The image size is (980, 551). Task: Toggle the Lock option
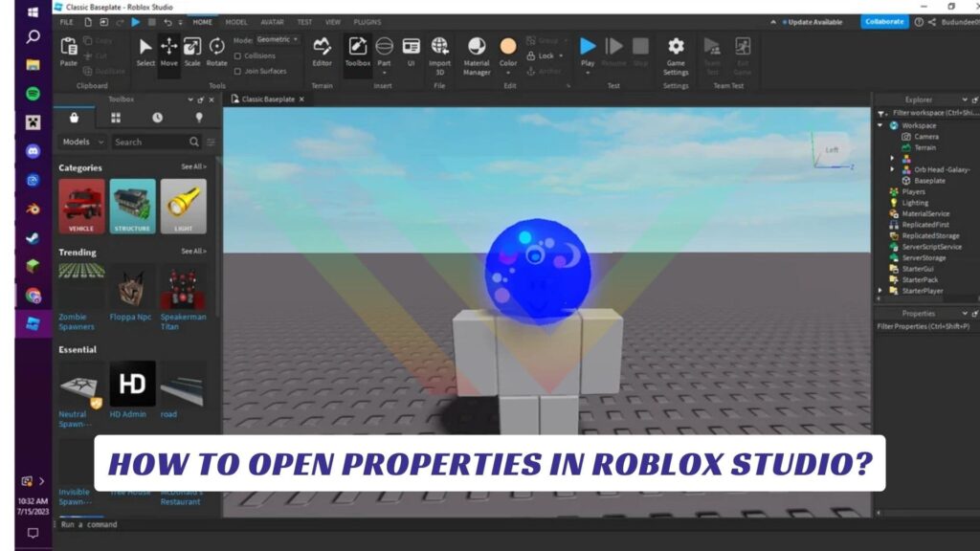click(x=545, y=55)
